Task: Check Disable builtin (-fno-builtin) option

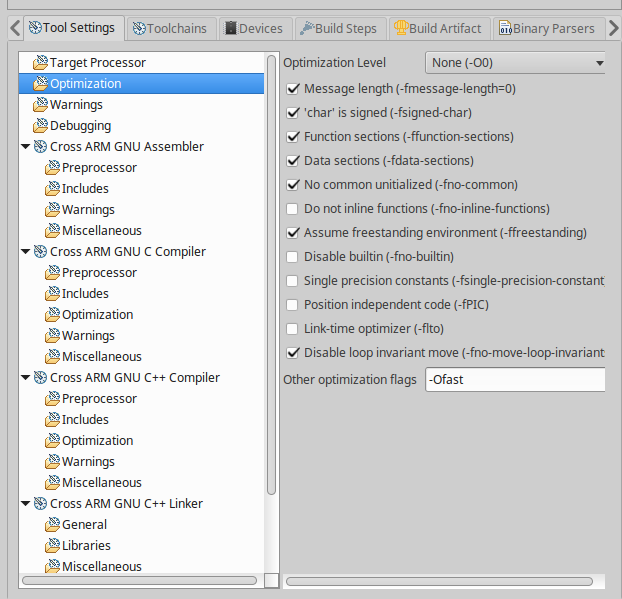Action: point(292,257)
